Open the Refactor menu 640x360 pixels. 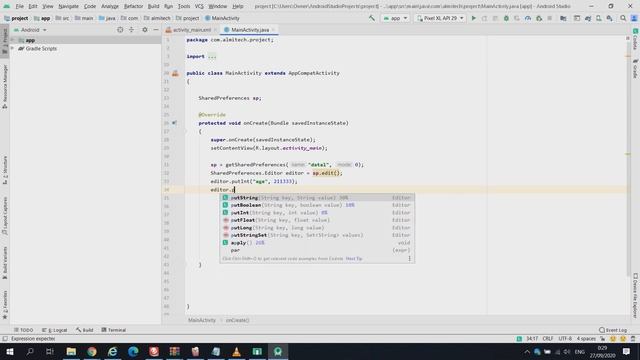point(133,6)
